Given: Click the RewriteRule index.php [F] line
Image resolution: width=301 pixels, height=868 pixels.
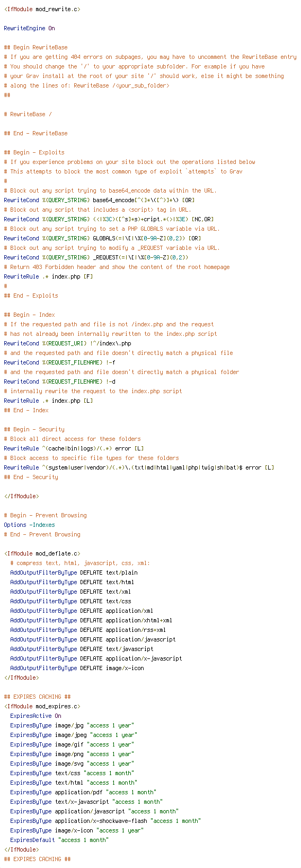Looking at the screenshot, I should coord(48,276).
